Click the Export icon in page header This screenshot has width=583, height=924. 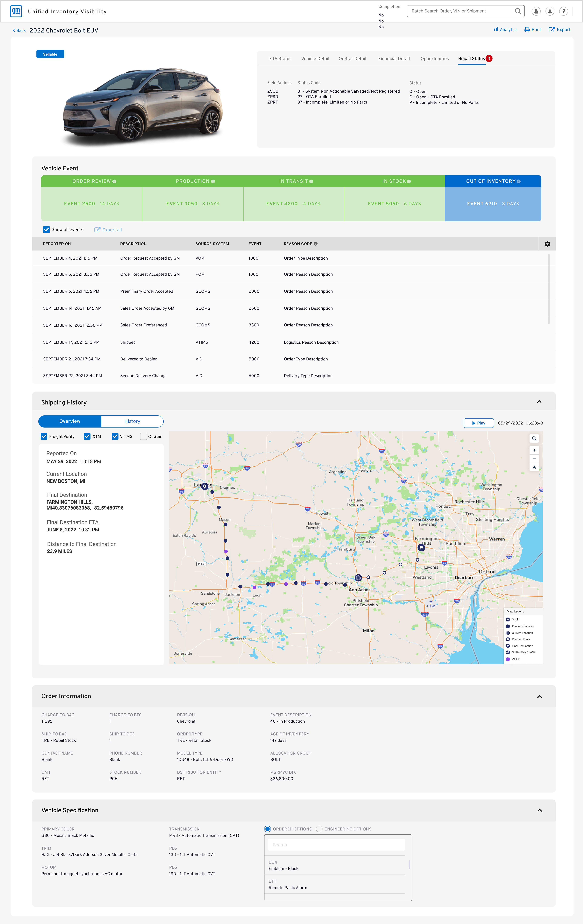(552, 30)
